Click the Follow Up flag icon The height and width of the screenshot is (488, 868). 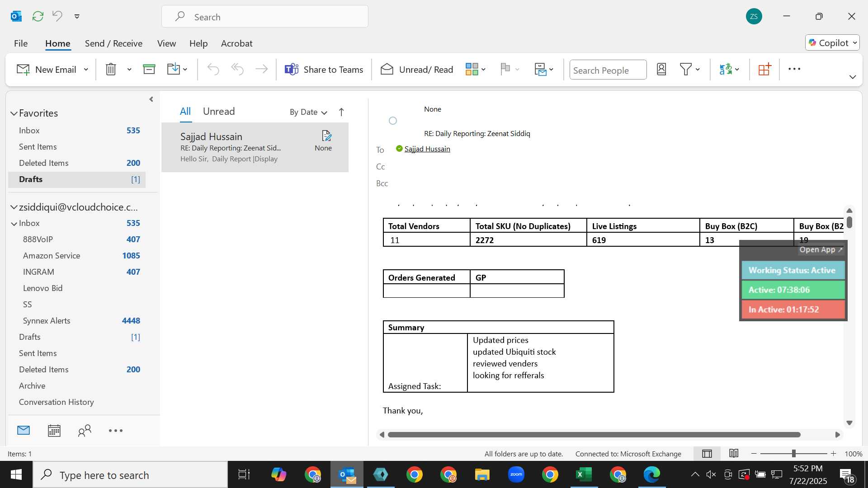(505, 69)
